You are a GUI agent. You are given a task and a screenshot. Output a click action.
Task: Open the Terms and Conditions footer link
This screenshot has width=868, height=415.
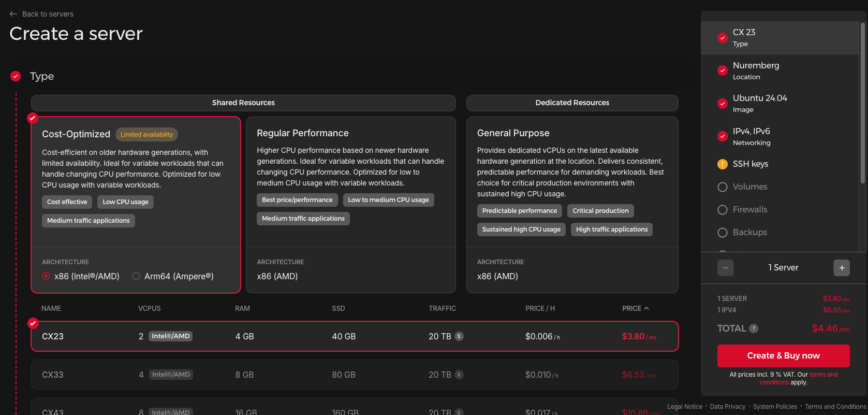pos(835,407)
